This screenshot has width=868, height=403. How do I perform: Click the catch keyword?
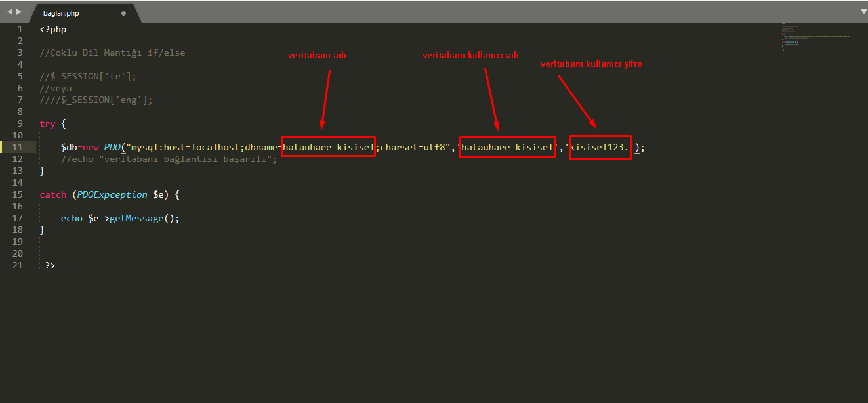(53, 194)
